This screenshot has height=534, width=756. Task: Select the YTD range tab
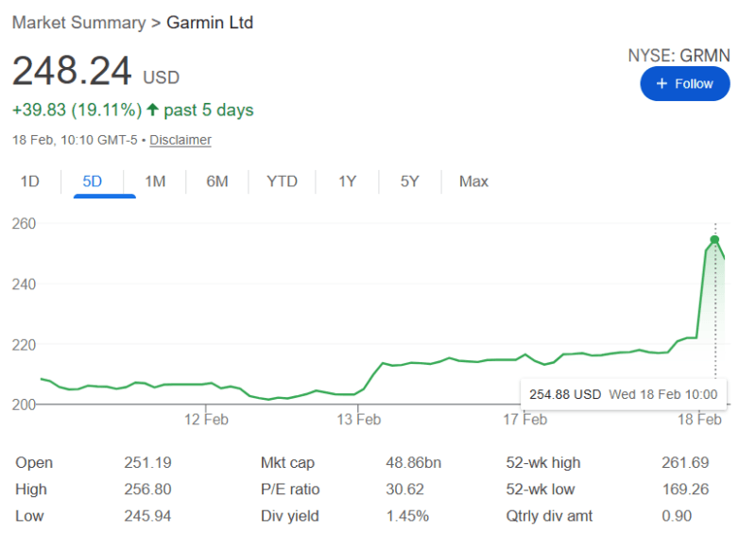point(282,181)
